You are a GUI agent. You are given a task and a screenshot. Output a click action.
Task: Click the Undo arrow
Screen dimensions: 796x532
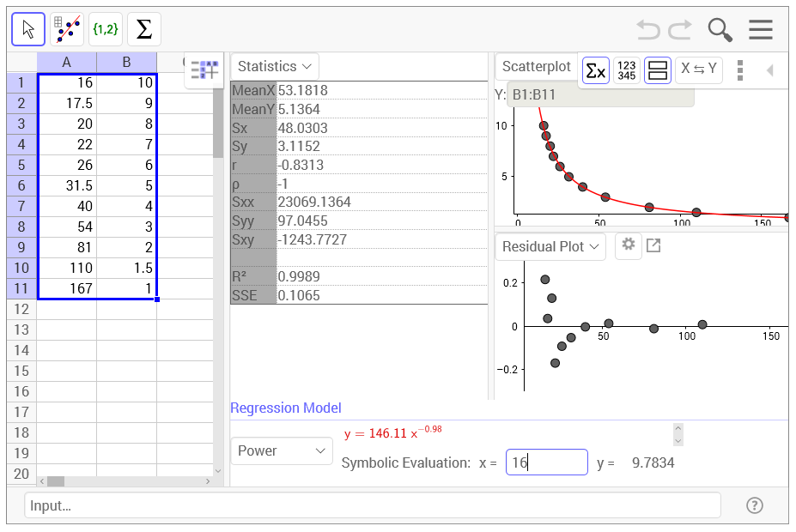tap(649, 30)
